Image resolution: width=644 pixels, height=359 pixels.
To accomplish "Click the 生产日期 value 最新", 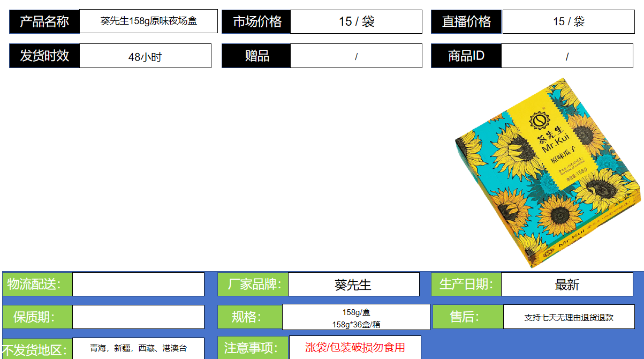I will (567, 285).
